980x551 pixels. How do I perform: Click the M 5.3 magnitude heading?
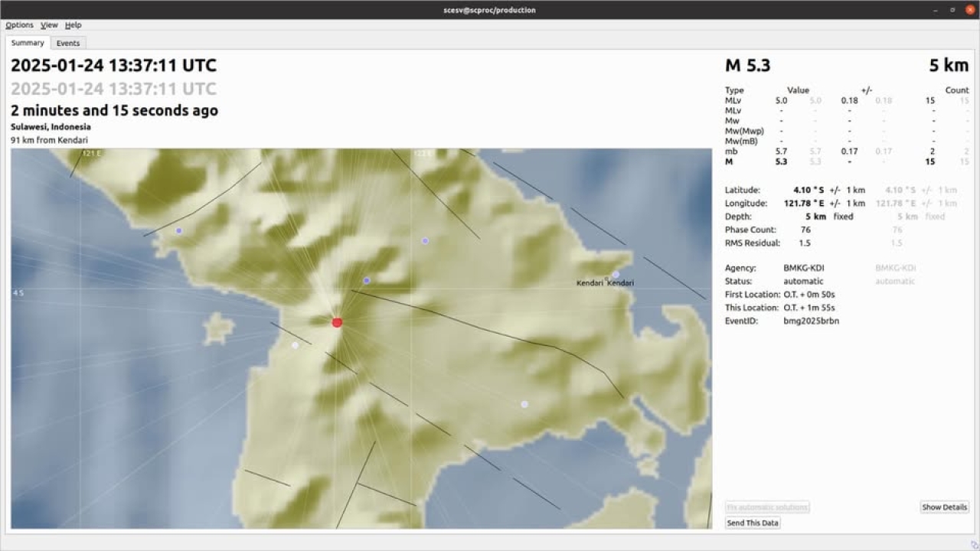click(x=747, y=66)
